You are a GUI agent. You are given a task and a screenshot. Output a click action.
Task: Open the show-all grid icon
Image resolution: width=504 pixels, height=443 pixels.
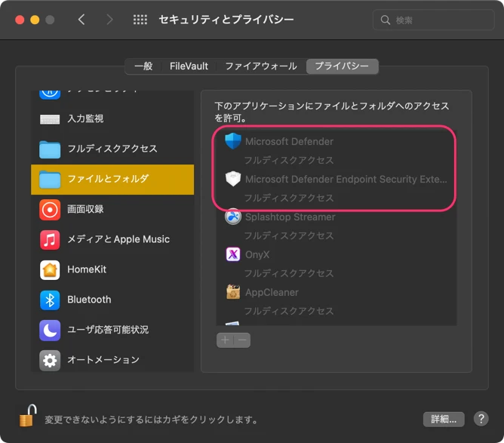[140, 20]
